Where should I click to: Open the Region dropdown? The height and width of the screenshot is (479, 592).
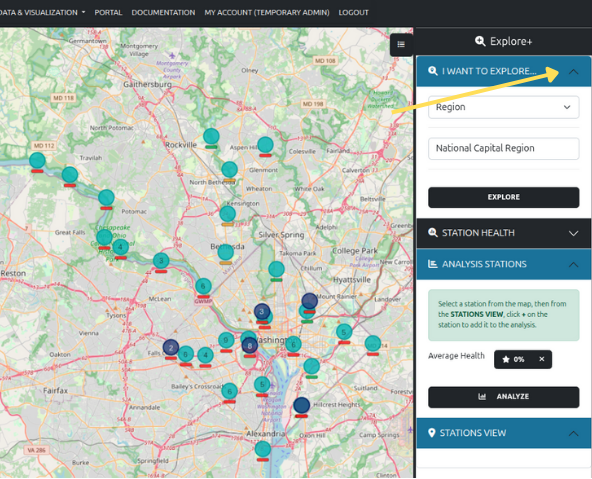[x=504, y=107]
